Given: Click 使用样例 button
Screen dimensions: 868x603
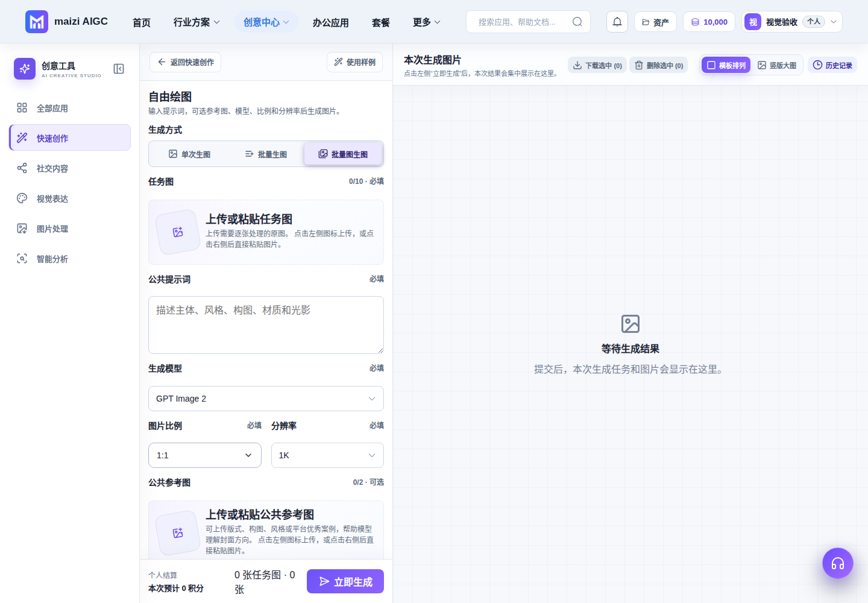Looking at the screenshot, I should [x=354, y=62].
